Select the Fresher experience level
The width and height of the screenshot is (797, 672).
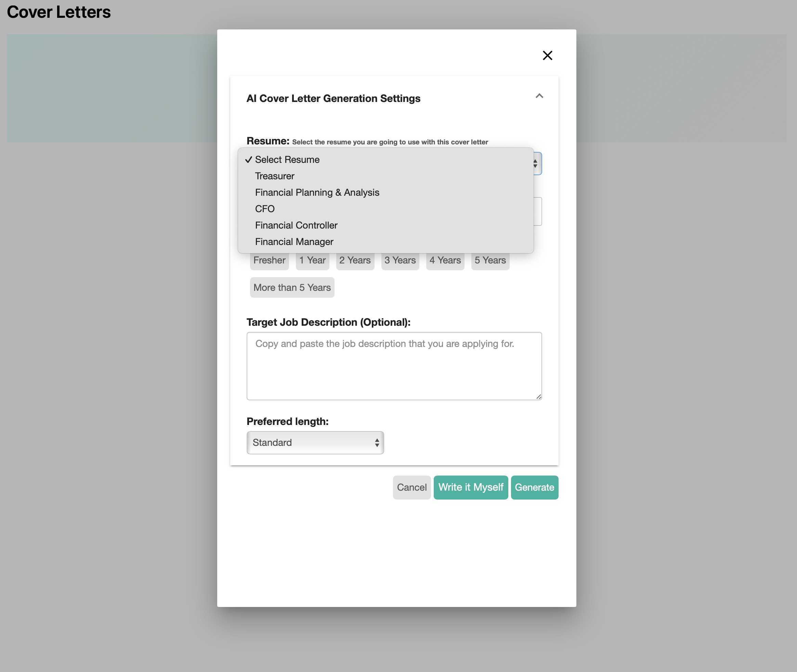[269, 260]
